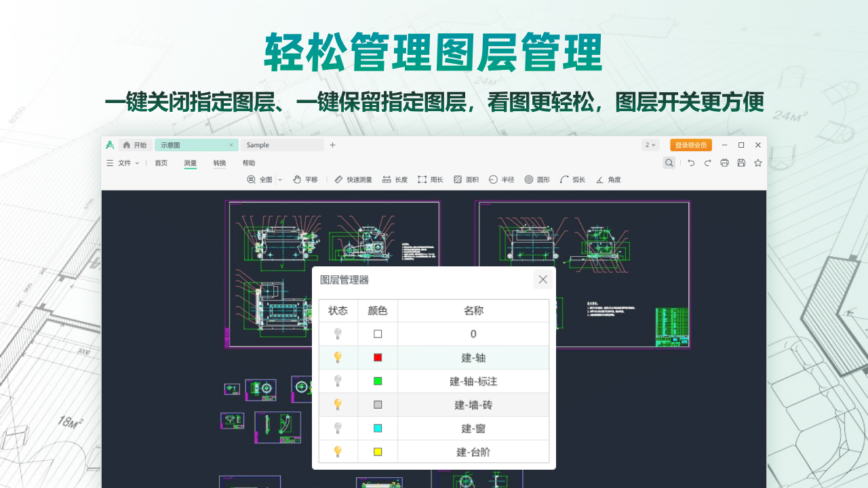Click the print icon in toolbar
The width and height of the screenshot is (868, 488).
pos(724,163)
